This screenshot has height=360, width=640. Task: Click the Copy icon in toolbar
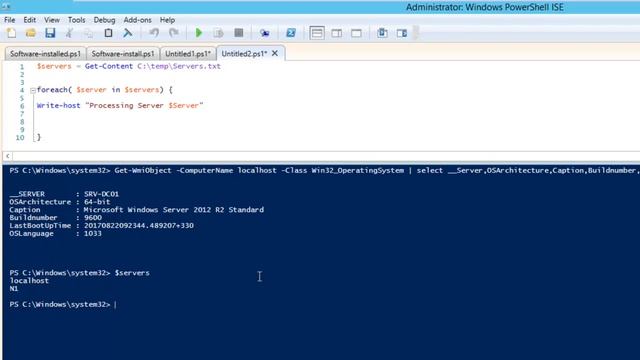[x=89, y=33]
